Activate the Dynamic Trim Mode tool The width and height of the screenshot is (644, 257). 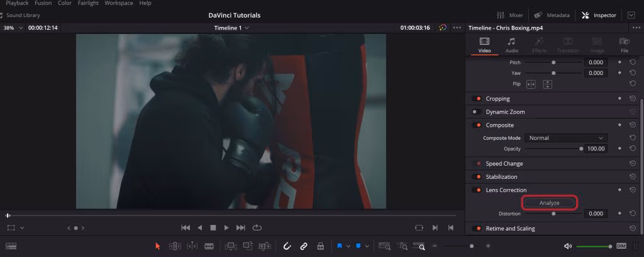click(x=192, y=246)
